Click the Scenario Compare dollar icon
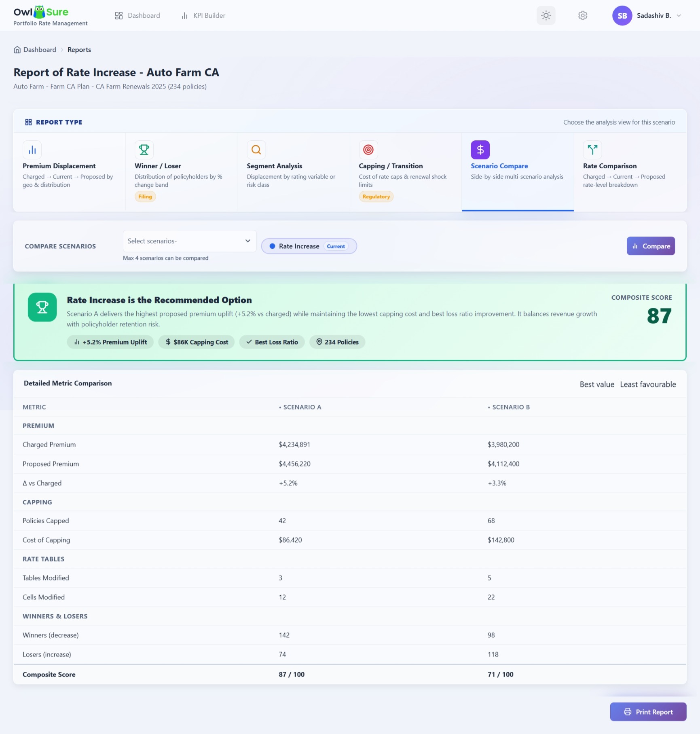Viewport: 700px width, 734px height. click(480, 150)
